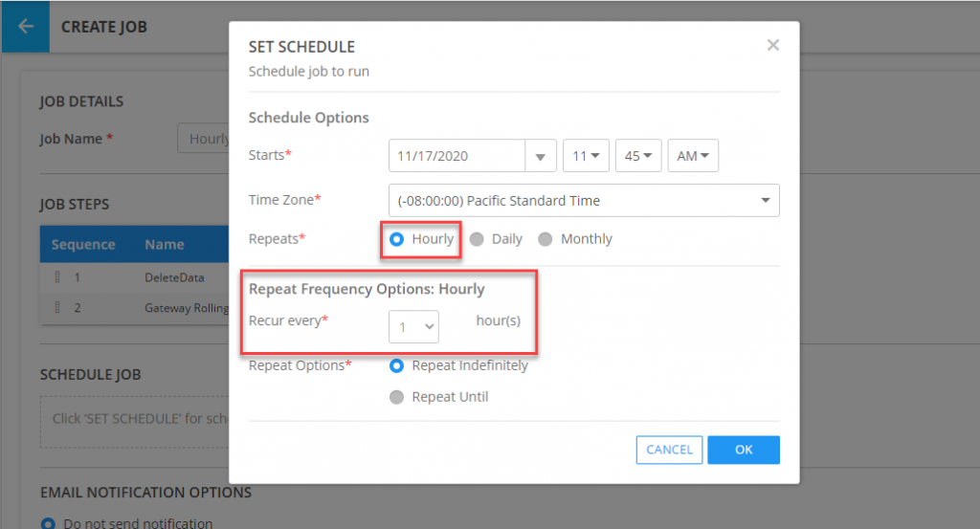This screenshot has width=980, height=529.
Task: Select the Hourly repeat option
Action: pyautogui.click(x=397, y=239)
